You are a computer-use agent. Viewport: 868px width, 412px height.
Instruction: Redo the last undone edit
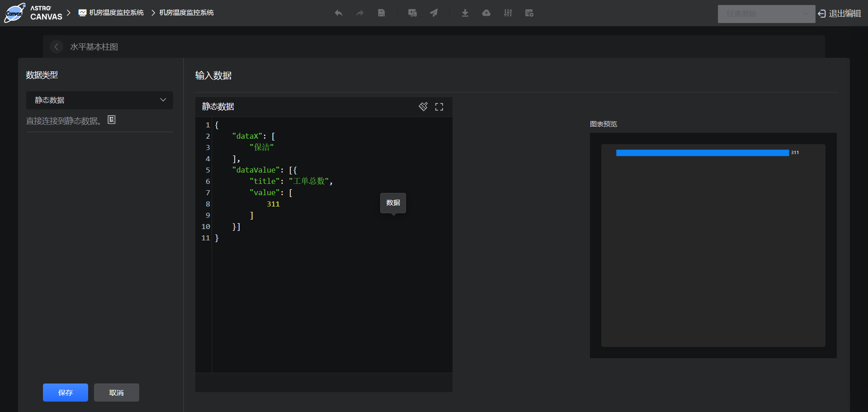(360, 13)
